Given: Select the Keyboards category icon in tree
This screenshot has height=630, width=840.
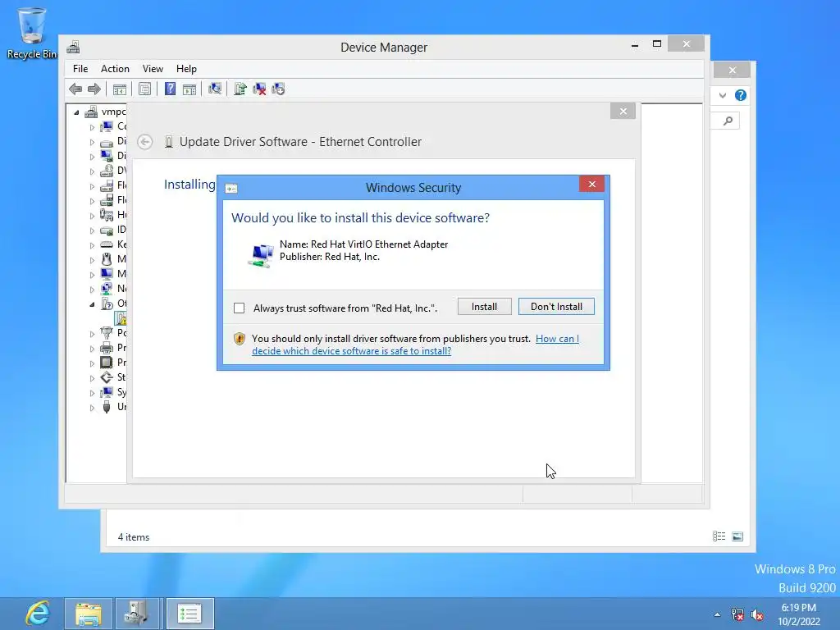Looking at the screenshot, I should tap(107, 244).
